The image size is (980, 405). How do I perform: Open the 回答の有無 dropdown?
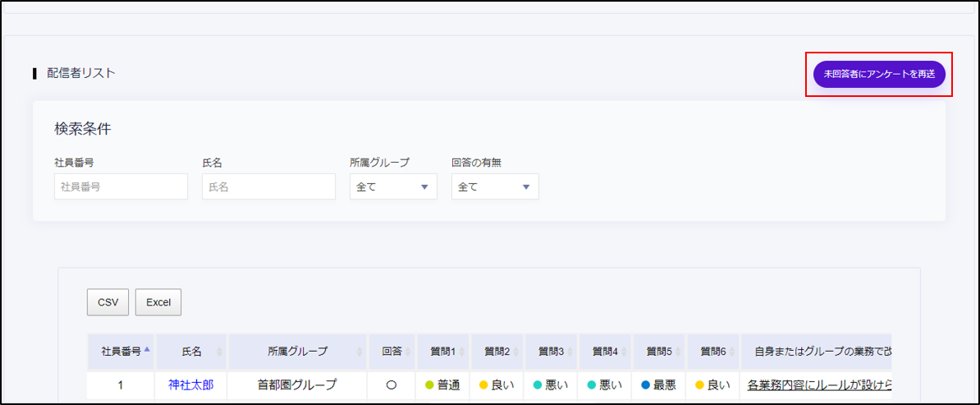495,186
